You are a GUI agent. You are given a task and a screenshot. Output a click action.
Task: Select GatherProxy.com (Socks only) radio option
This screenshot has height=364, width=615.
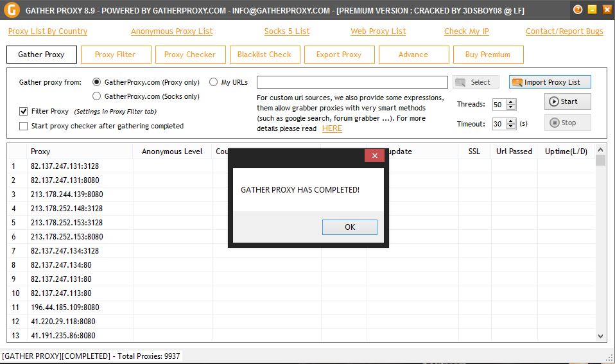97,96
